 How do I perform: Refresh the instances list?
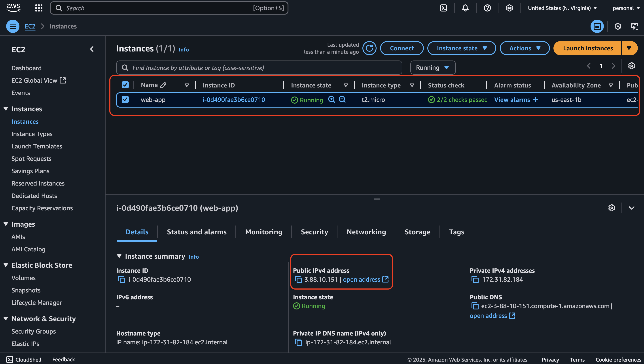pyautogui.click(x=369, y=48)
